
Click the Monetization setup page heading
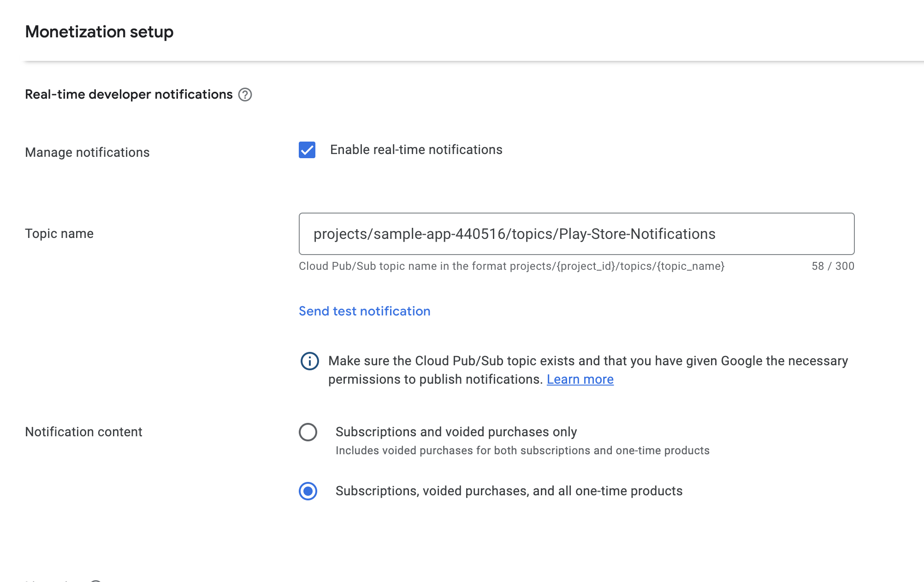[x=99, y=32]
